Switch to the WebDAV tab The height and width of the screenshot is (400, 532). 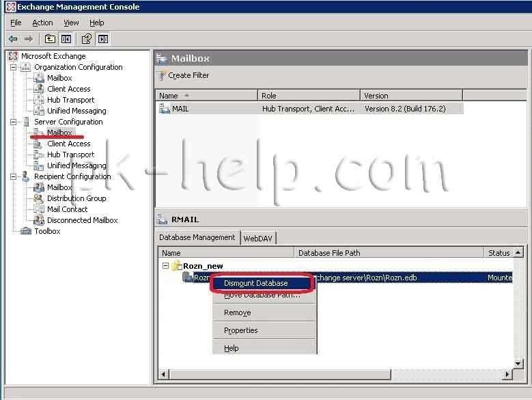click(258, 239)
